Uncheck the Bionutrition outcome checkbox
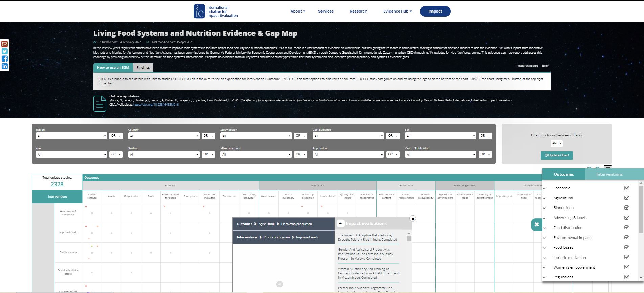Screen dimensions: 644x293 [626, 207]
